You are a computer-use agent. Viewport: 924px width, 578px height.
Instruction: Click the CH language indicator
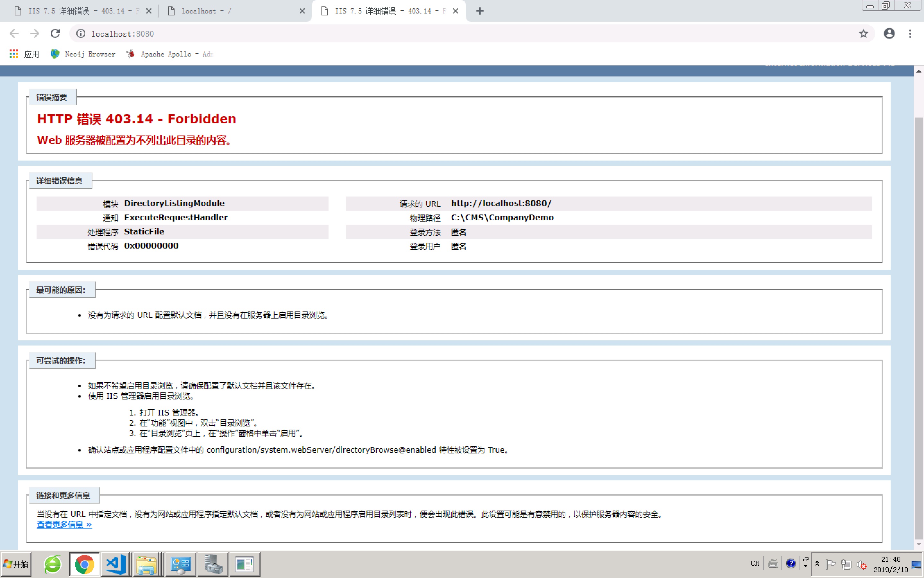click(x=755, y=564)
